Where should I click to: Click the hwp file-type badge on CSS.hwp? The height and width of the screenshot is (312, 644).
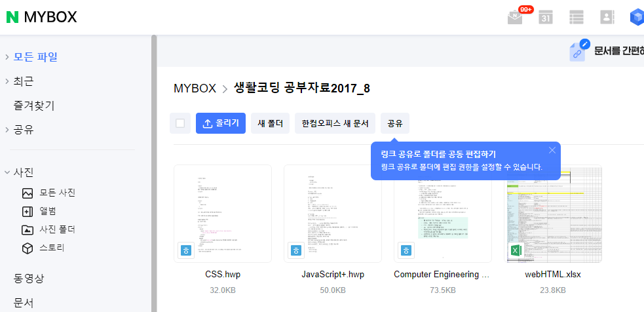[x=186, y=250]
